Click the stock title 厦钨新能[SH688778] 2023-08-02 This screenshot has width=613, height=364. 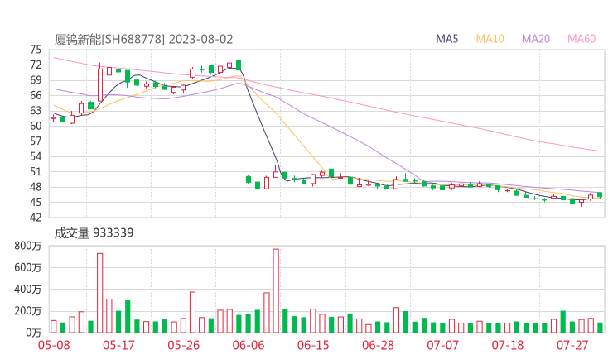(143, 40)
